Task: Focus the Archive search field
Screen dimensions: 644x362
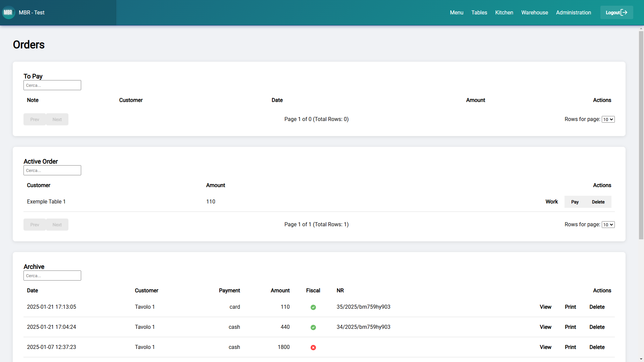Action: point(52,276)
